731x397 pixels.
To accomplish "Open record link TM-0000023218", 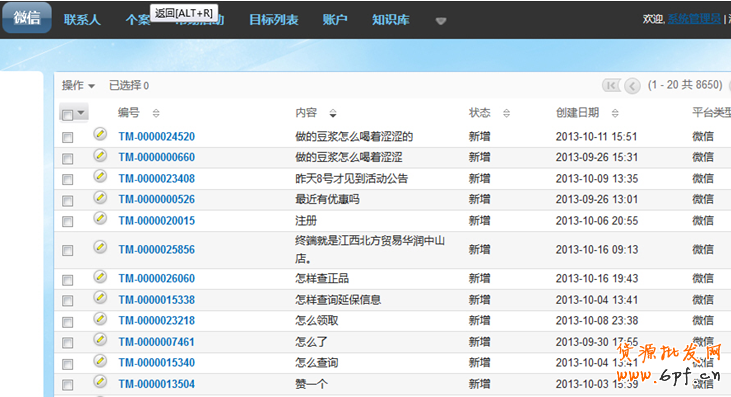I will click(x=157, y=321).
